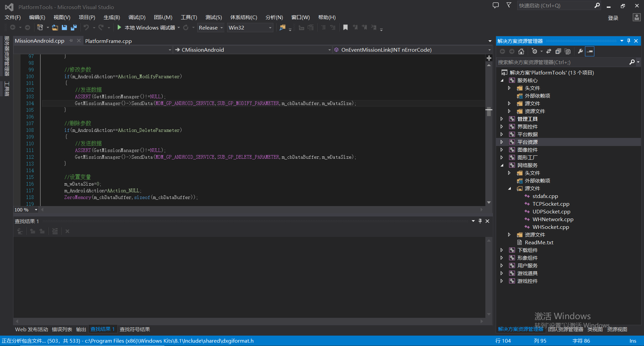This screenshot has width=644, height=346.
Task: Click the feedback speech bubble icon
Action: click(495, 5)
